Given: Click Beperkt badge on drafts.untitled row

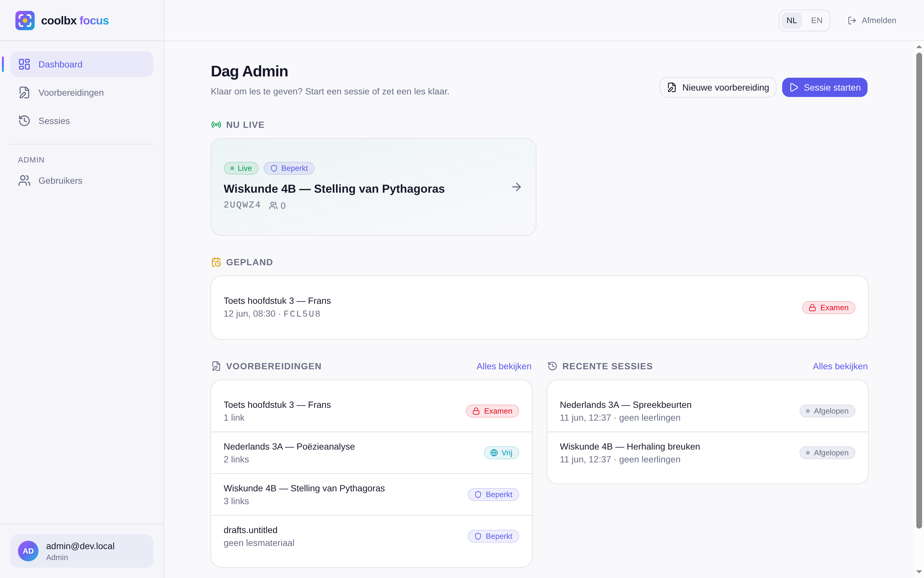Looking at the screenshot, I should click(x=493, y=536).
